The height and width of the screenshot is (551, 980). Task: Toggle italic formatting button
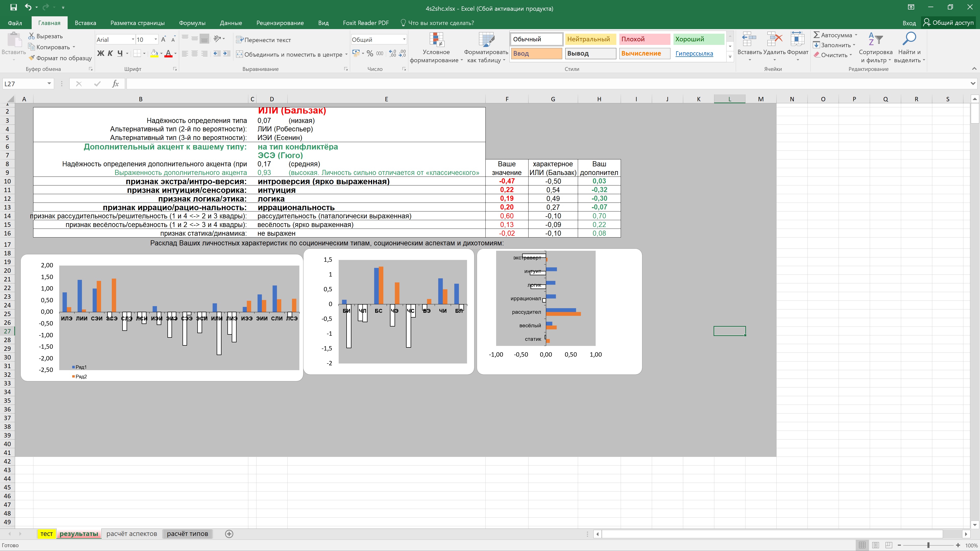pos(110,54)
